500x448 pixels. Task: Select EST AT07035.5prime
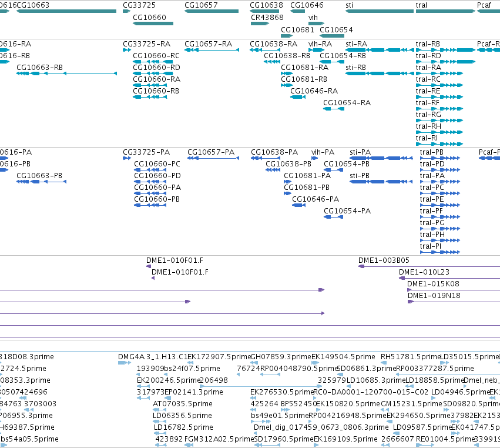[x=159, y=410]
